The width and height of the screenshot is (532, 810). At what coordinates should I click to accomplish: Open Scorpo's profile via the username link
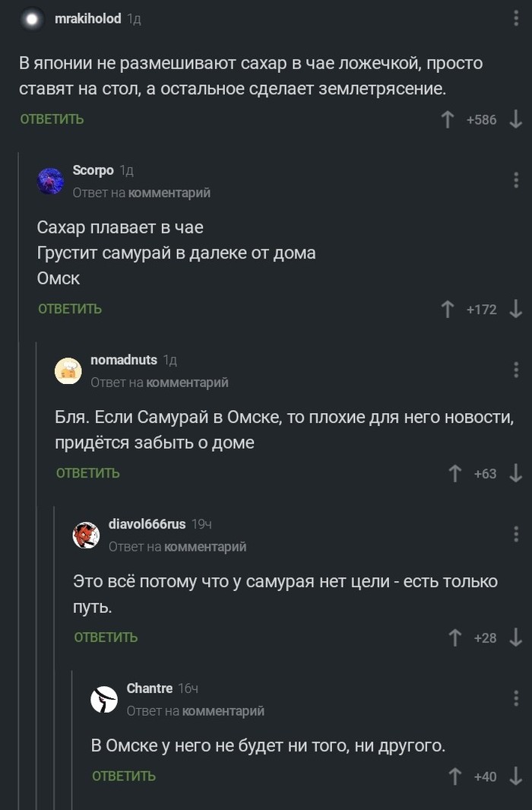point(93,170)
